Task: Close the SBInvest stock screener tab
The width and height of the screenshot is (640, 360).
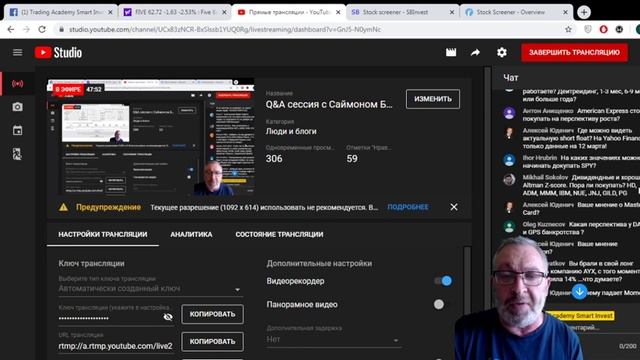Action: pos(451,12)
